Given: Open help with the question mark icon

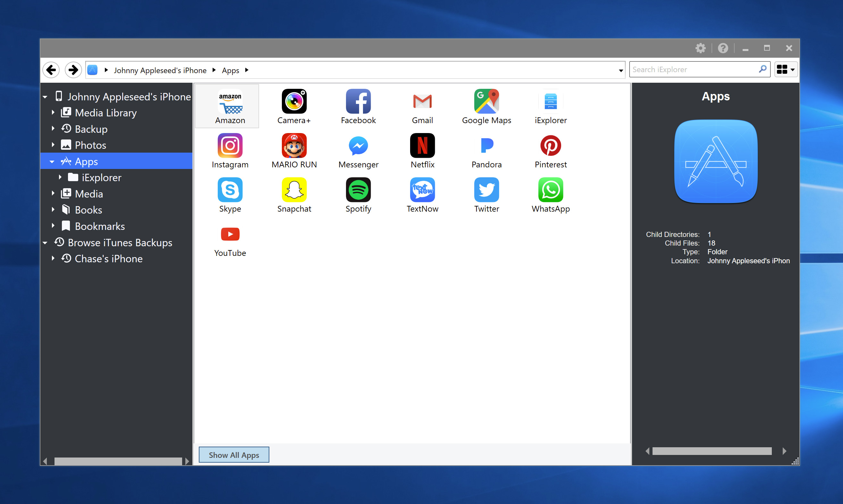Looking at the screenshot, I should coord(723,48).
